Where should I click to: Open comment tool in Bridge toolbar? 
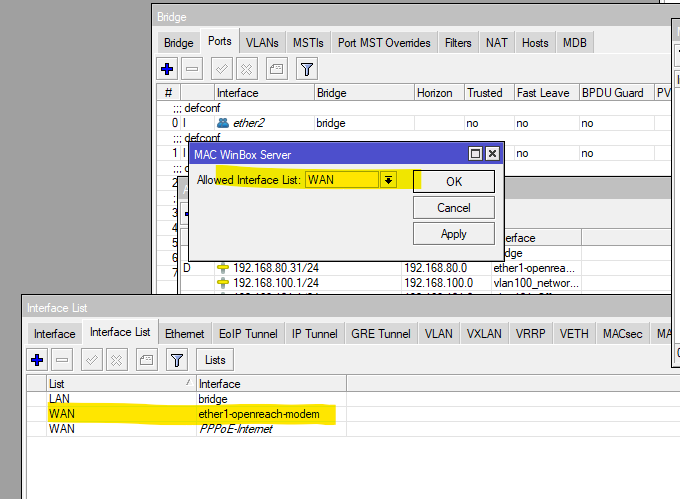pyautogui.click(x=277, y=69)
